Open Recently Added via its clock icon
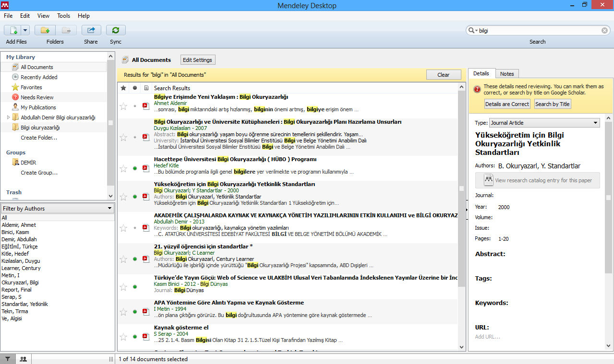Viewport: 614px width, 364px height. click(x=15, y=77)
